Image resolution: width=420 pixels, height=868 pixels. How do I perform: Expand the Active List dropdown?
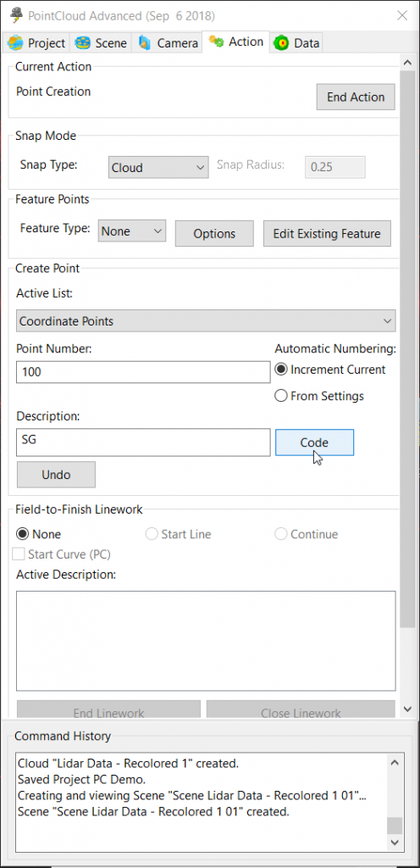pos(206,320)
